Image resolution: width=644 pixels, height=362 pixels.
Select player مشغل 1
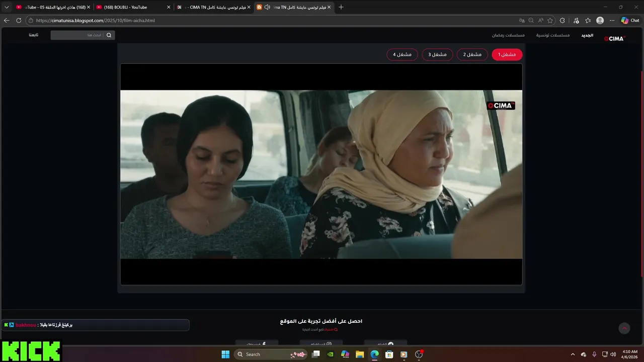coord(507,54)
